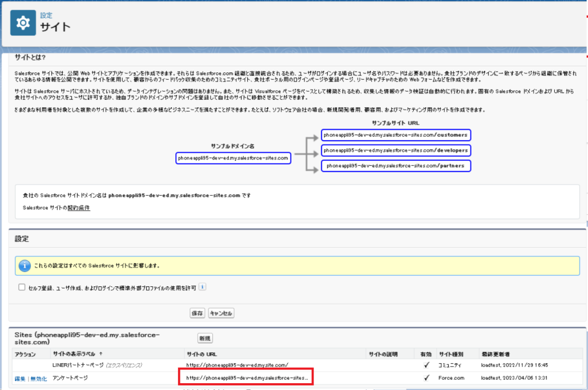Open the phoneappli95-dev-ed.my.site.com URL
This screenshot has width=588, height=390.
(237, 365)
